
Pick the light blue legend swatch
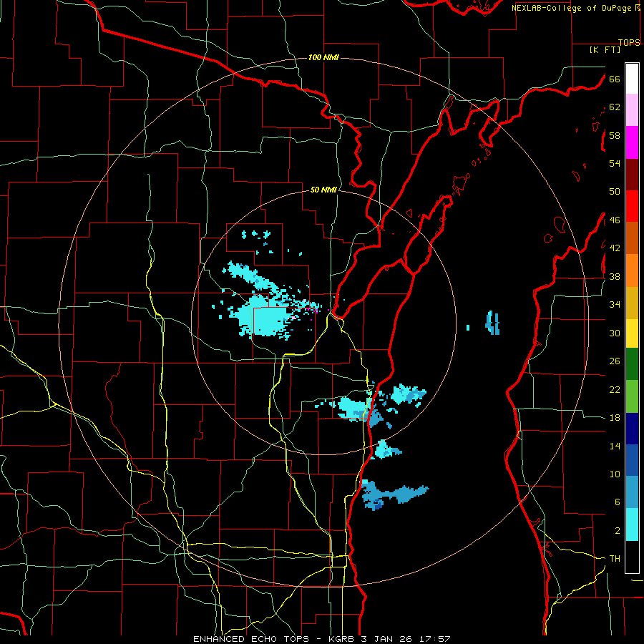(632, 492)
